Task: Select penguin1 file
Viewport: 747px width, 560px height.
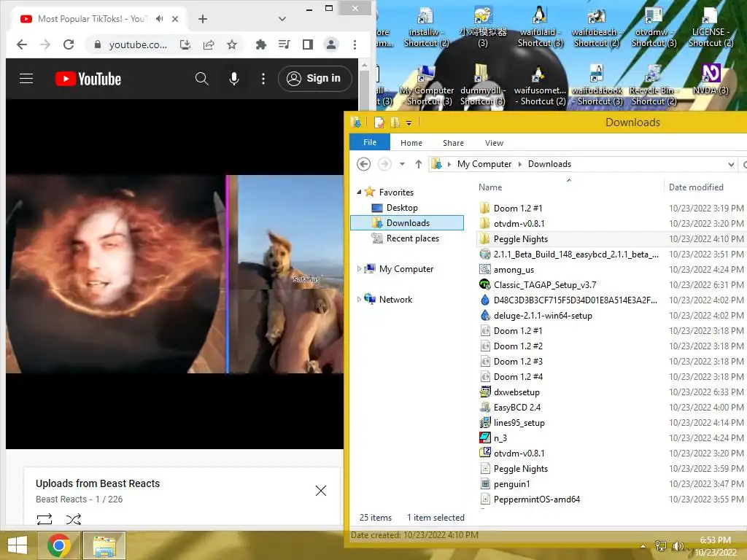Action: tap(511, 484)
